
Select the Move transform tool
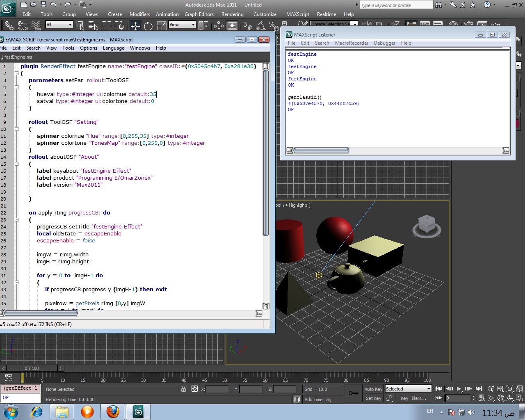coord(135,26)
